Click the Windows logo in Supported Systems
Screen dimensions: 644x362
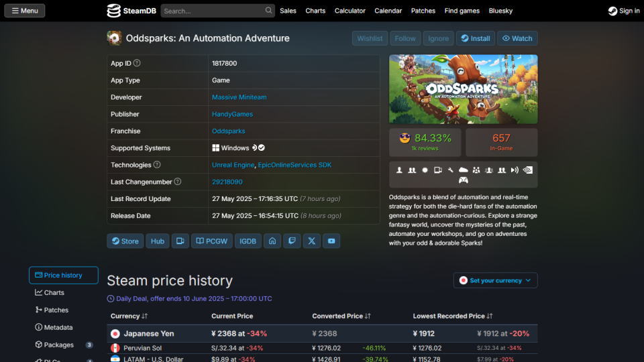[215, 147]
